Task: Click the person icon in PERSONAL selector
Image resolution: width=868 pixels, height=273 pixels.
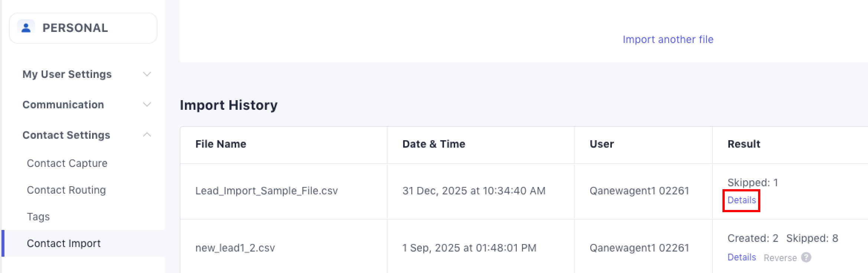Action: pyautogui.click(x=26, y=28)
